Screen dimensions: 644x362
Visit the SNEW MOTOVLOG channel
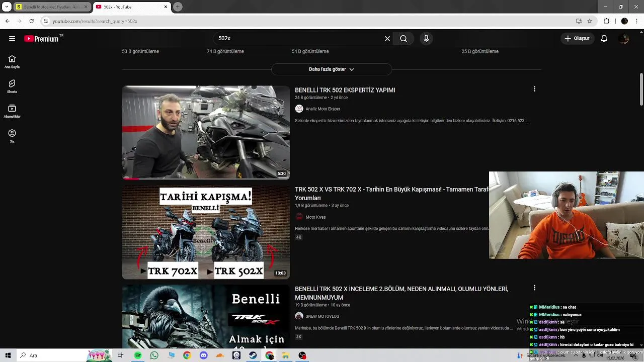tap(323, 316)
